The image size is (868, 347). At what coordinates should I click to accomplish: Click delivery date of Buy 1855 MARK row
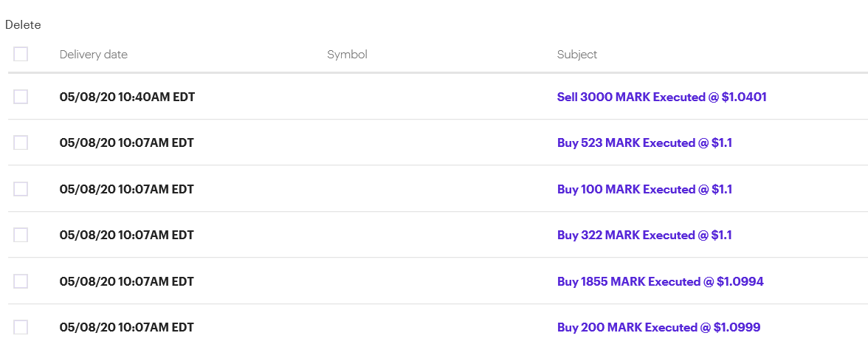pos(126,281)
